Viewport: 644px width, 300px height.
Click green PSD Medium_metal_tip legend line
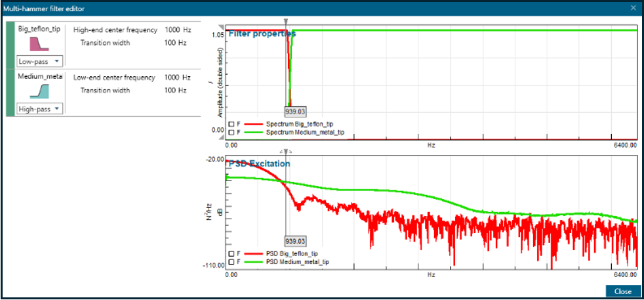coord(252,261)
